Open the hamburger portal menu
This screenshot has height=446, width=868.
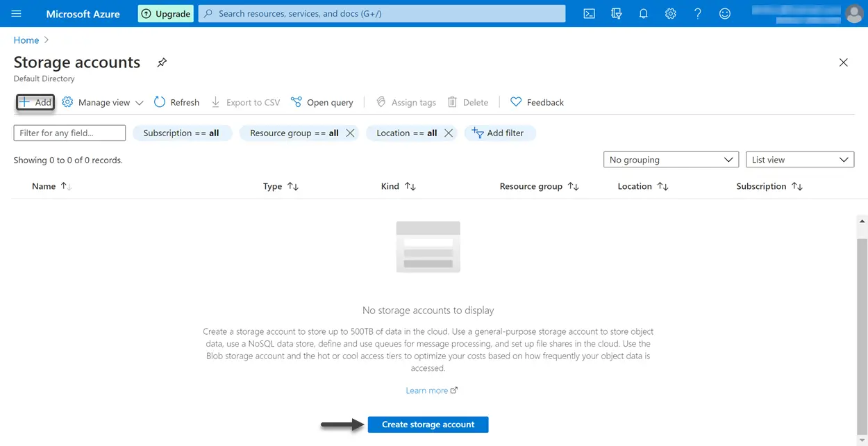tap(17, 13)
